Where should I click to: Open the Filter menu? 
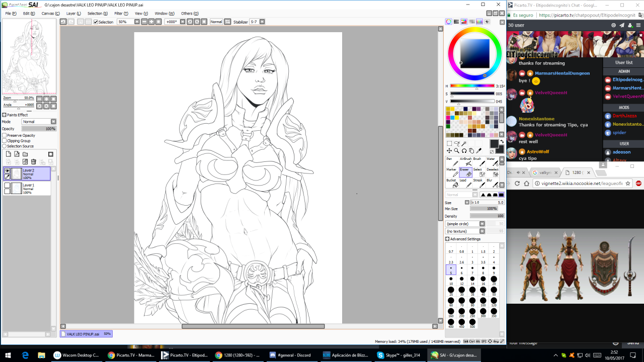(x=121, y=14)
